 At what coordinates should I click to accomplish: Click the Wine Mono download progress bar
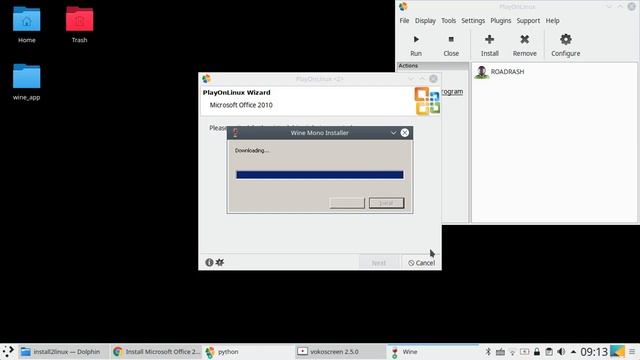[x=320, y=175]
